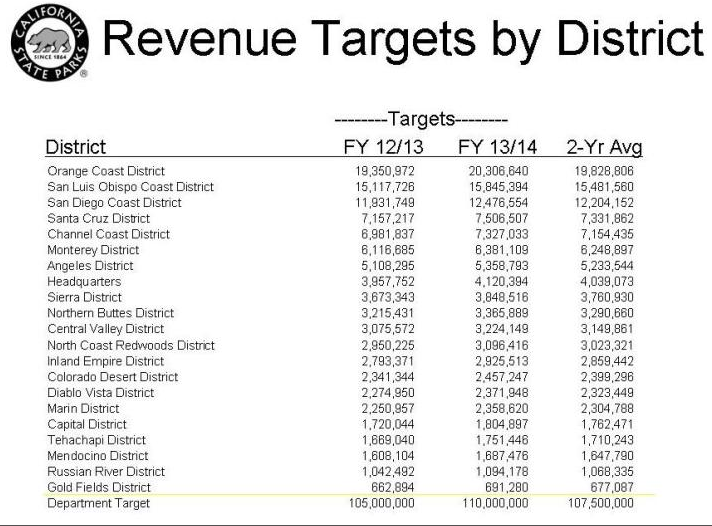Viewport: 712px width, 526px height.
Task: Select San Luis Obispo Coast District label
Action: point(130,187)
